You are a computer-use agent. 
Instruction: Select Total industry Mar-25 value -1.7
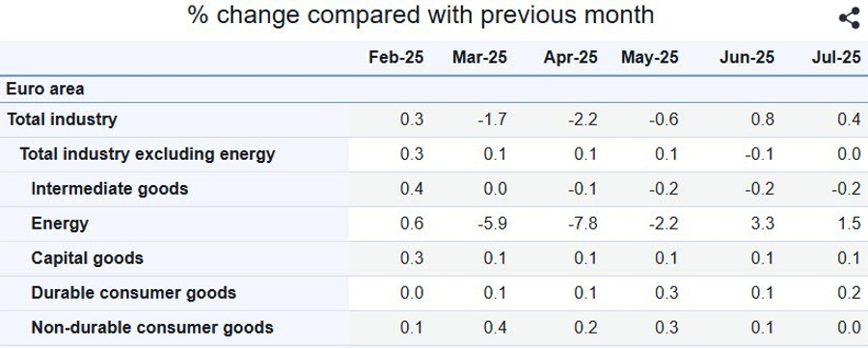coord(492,120)
